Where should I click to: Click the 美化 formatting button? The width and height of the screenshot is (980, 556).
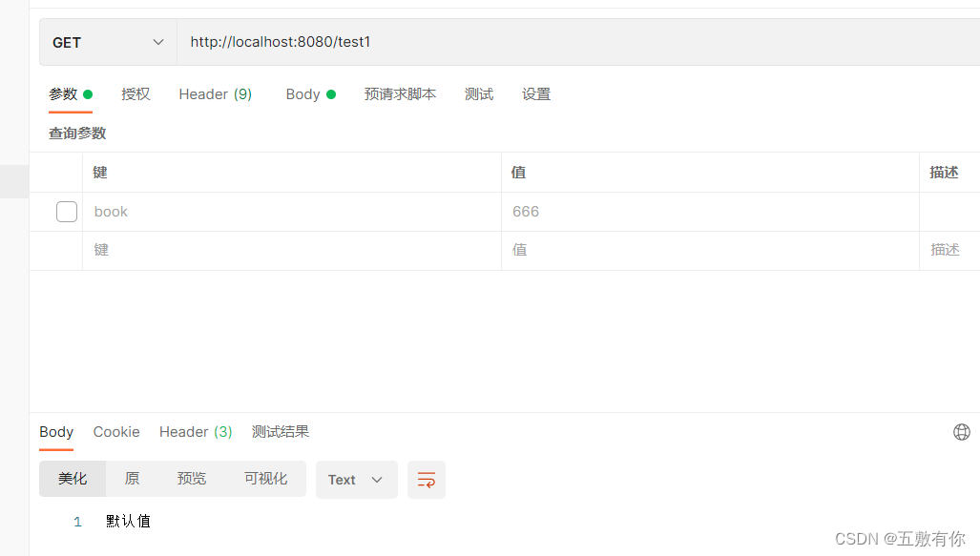(x=72, y=478)
